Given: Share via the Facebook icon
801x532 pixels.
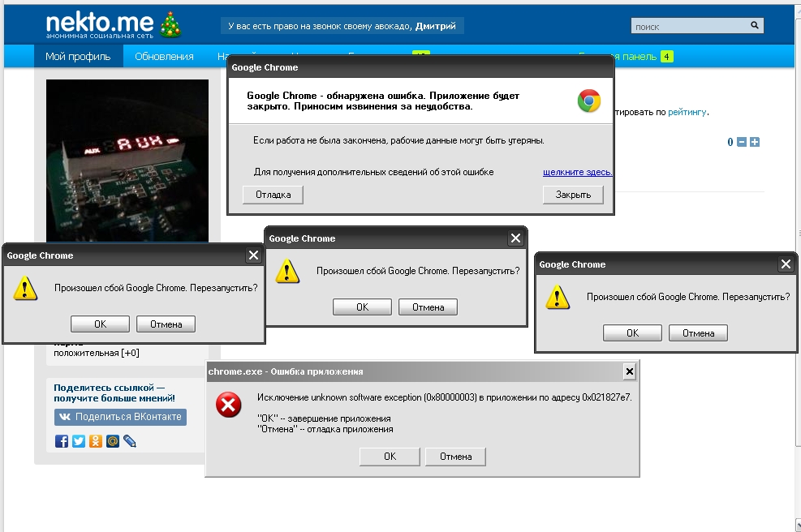Looking at the screenshot, I should pos(62,441).
